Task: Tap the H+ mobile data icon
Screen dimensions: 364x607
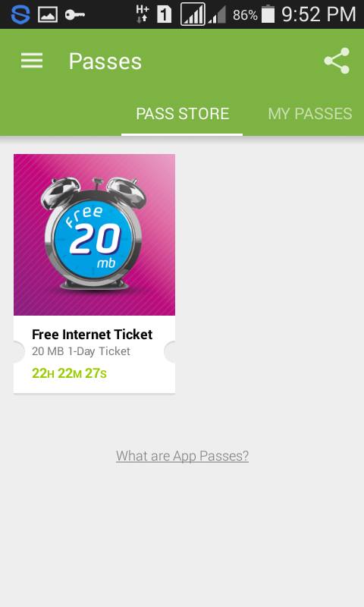Action: pyautogui.click(x=143, y=14)
